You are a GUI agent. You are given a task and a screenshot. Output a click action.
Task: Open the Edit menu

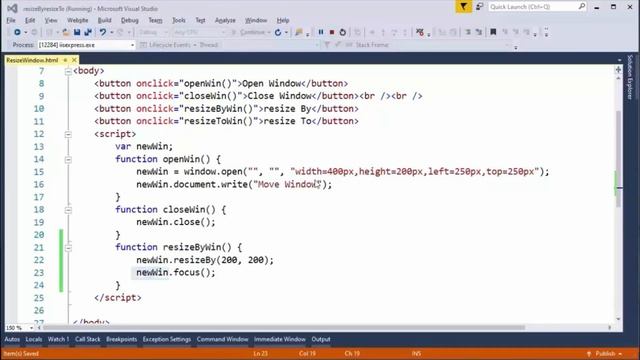coord(30,20)
